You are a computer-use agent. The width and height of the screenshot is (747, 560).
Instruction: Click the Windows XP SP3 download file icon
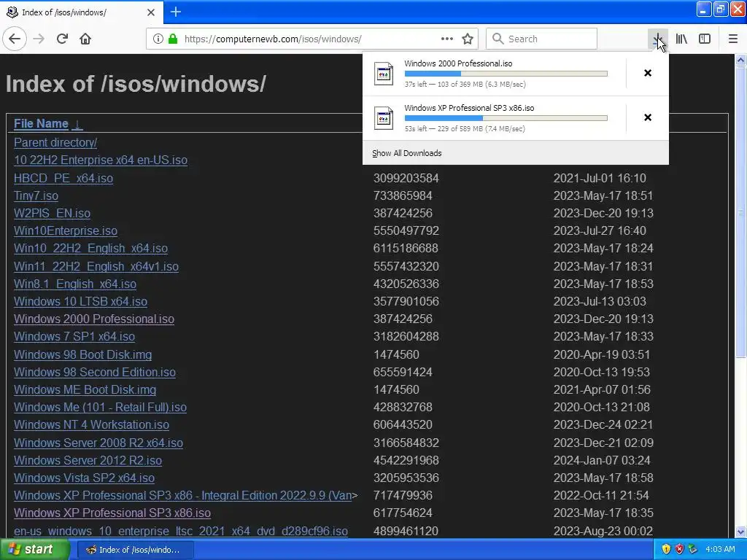pos(384,118)
